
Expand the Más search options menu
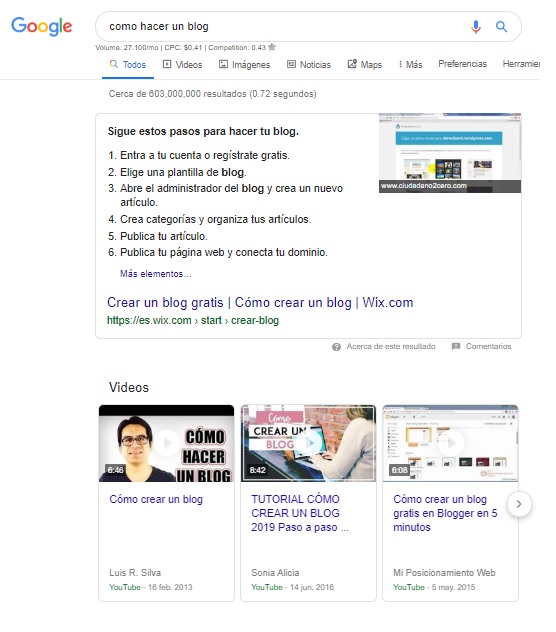pos(410,64)
